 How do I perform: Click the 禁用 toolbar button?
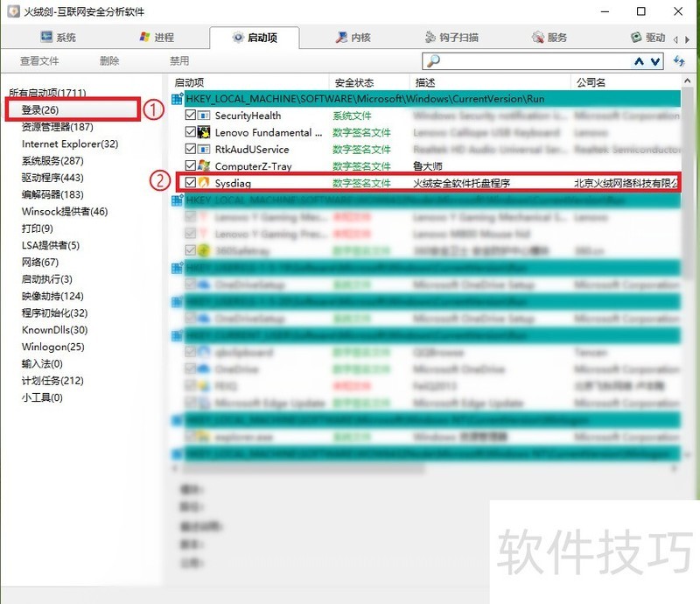(179, 60)
